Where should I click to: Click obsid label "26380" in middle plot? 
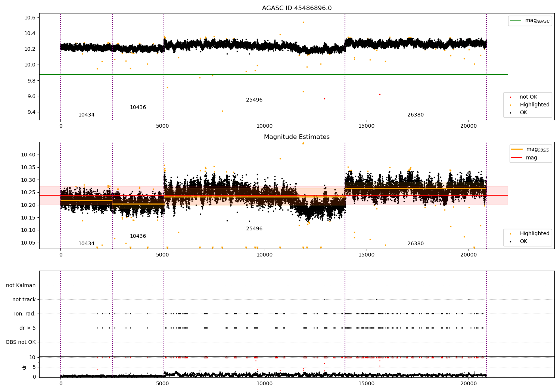[x=416, y=244]
